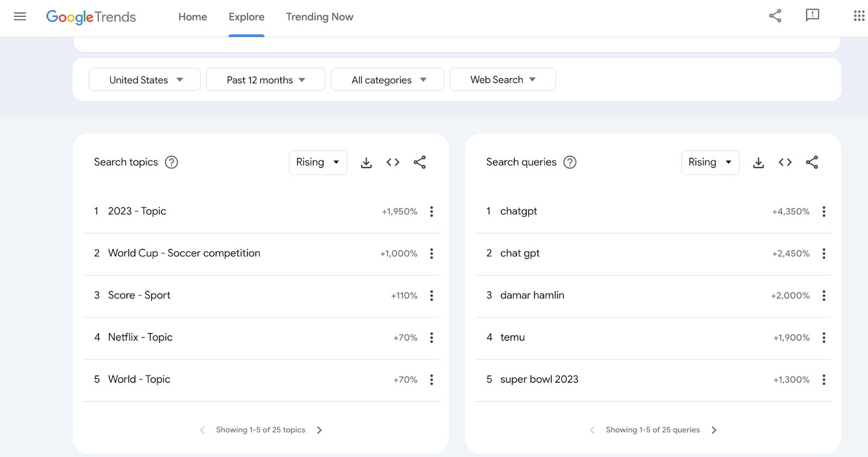Open the Score - Sport topic
868x457 pixels.
coord(139,295)
